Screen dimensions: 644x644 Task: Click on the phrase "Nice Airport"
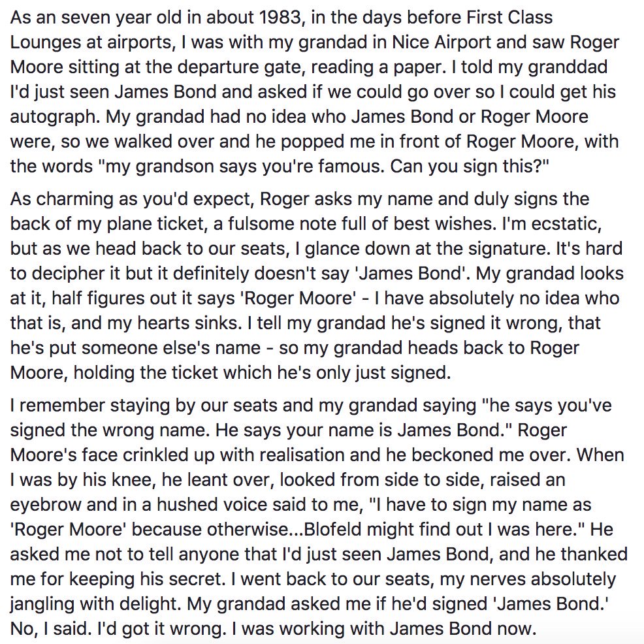click(442, 42)
